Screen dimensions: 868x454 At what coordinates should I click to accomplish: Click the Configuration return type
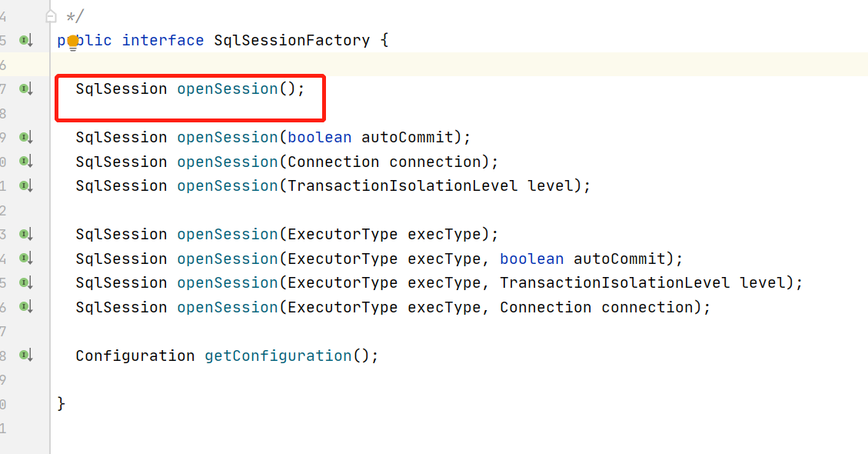(135, 356)
